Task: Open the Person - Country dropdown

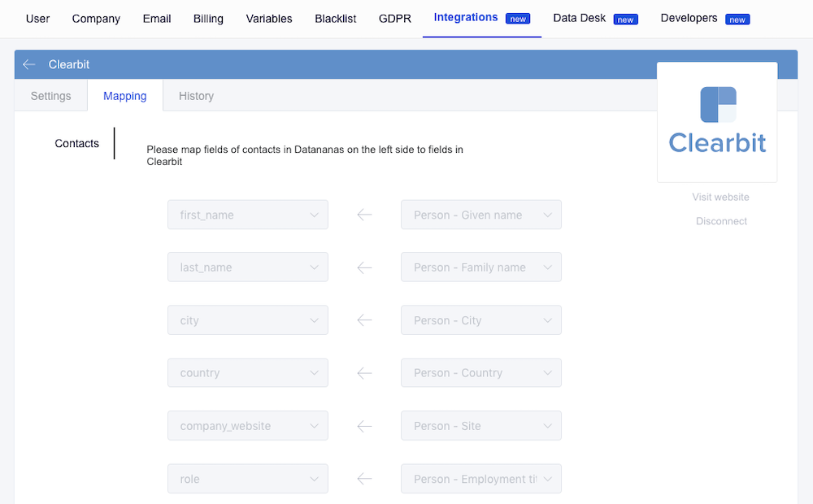Action: [481, 373]
